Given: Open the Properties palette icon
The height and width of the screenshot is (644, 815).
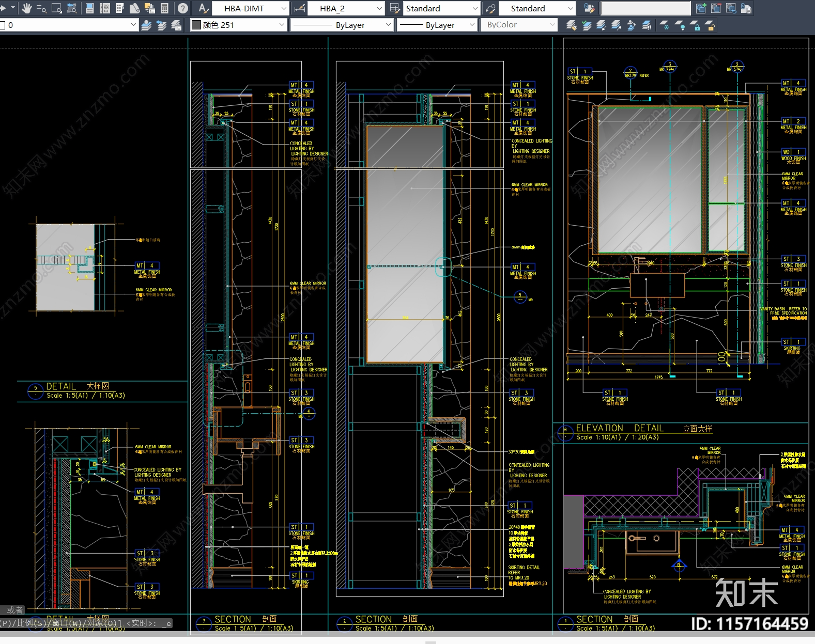Looking at the screenshot, I should (x=89, y=8).
